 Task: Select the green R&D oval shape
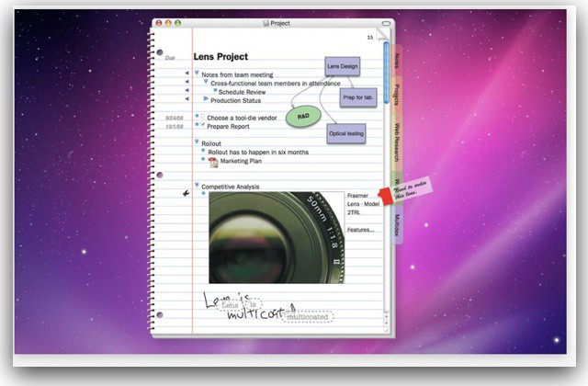pos(303,117)
